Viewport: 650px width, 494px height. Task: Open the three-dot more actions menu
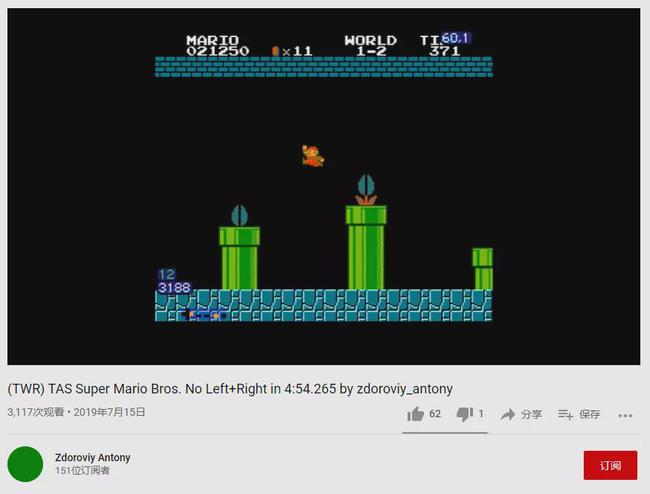click(x=625, y=415)
